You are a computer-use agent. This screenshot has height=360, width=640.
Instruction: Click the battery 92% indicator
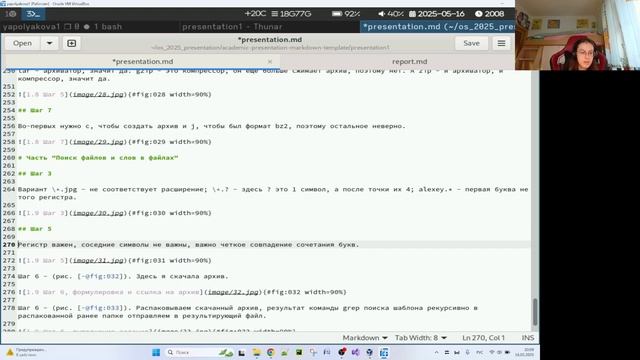coord(346,14)
